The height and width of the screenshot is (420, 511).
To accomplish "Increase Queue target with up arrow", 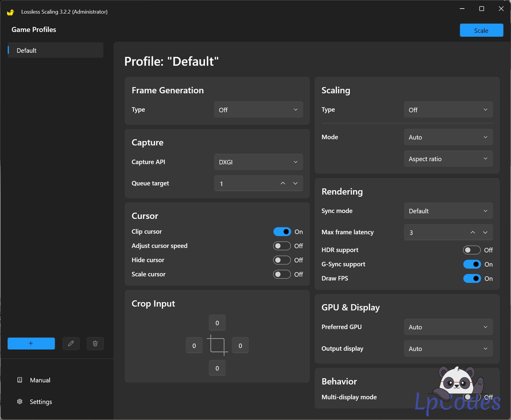I will [283, 183].
